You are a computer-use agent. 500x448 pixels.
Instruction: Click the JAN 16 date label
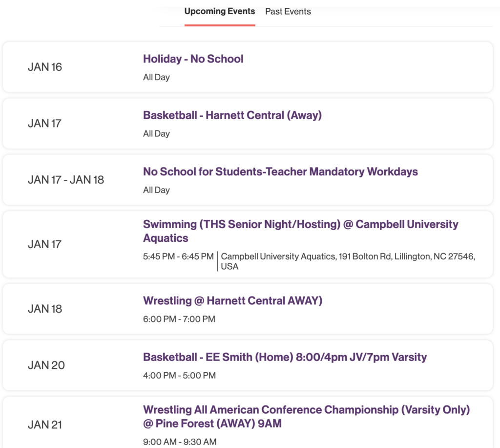pyautogui.click(x=45, y=67)
